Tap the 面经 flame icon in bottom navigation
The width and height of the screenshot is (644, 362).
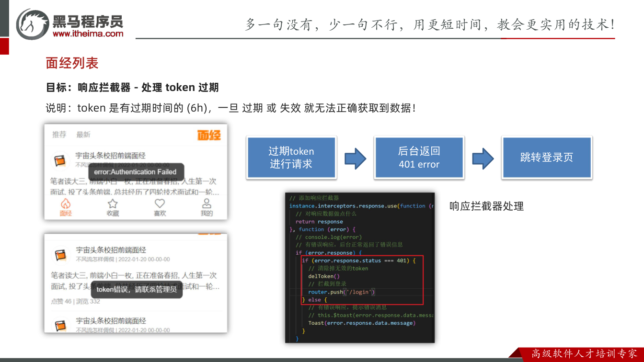[66, 204]
